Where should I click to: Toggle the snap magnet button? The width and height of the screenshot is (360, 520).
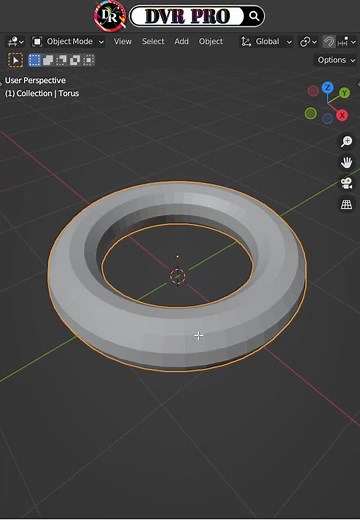329,42
